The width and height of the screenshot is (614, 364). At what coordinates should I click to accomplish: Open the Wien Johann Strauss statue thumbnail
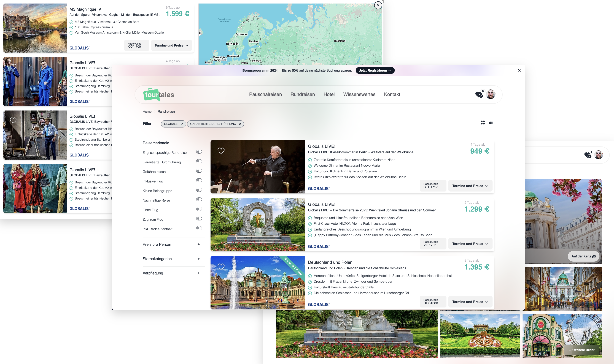tap(258, 225)
